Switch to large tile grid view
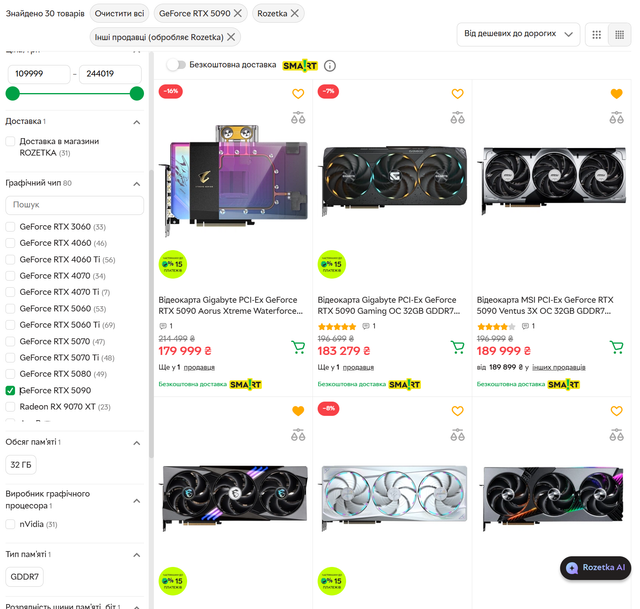Viewport: 640px width, 609px height. [596, 35]
